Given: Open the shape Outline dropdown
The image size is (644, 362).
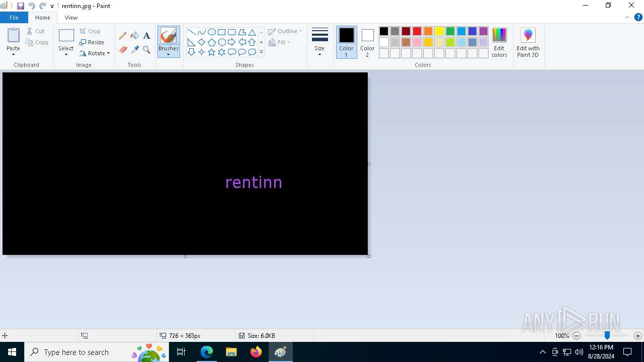Looking at the screenshot, I should 285,31.
